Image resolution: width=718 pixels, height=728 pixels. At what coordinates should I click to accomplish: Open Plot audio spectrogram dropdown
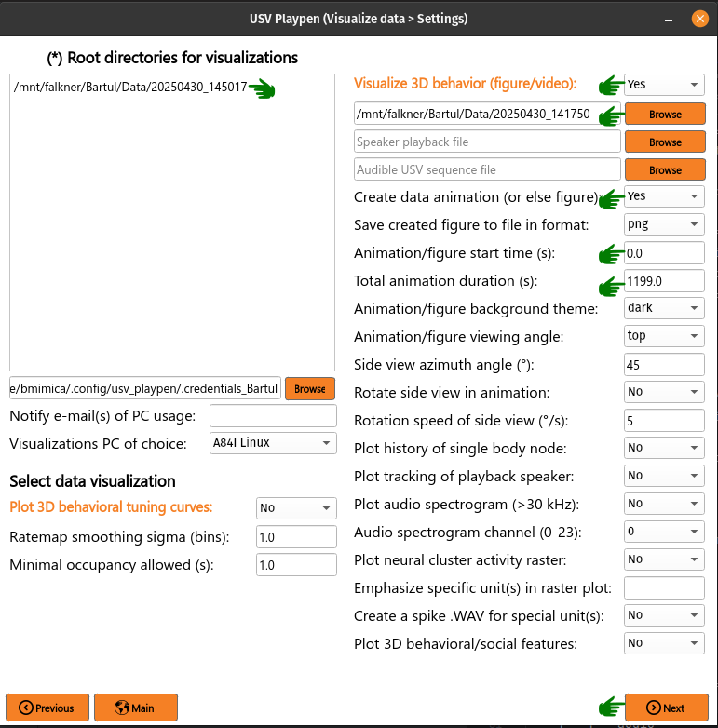pyautogui.click(x=664, y=504)
